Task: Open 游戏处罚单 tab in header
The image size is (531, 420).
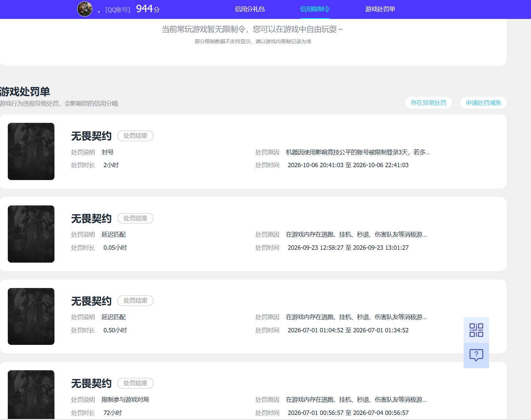Action: click(380, 9)
